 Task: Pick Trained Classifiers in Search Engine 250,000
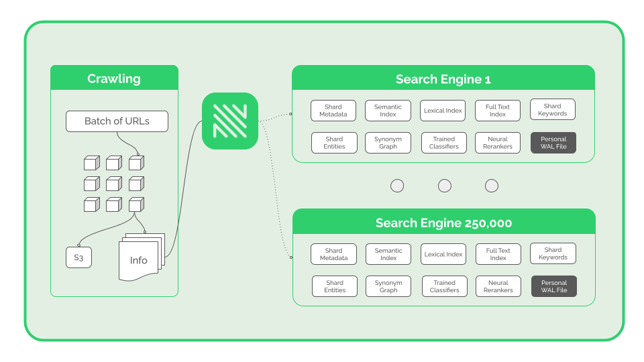point(444,286)
